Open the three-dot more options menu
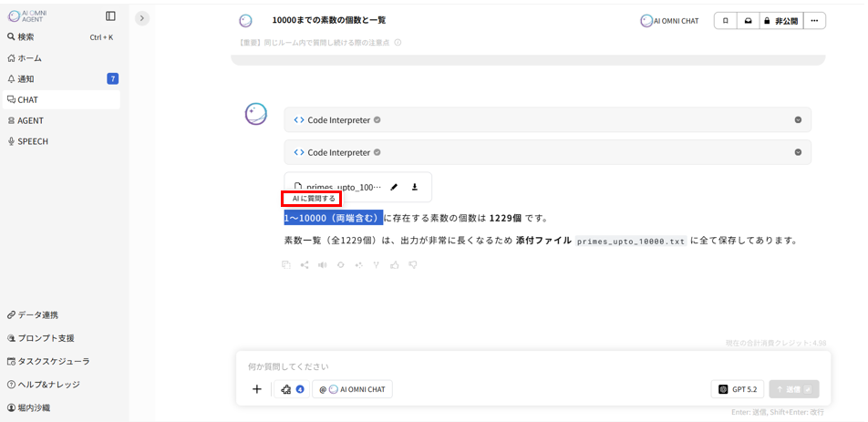This screenshot has height=422, width=868. 814,21
